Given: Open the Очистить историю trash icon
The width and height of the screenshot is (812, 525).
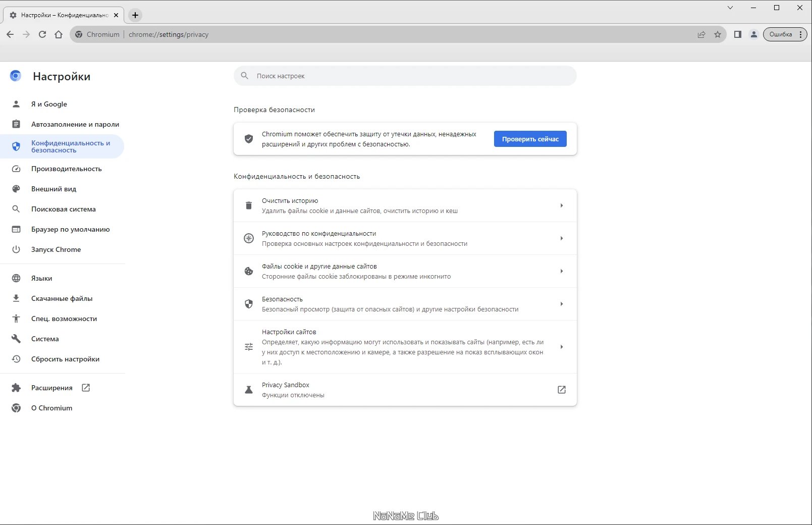Looking at the screenshot, I should coord(248,205).
